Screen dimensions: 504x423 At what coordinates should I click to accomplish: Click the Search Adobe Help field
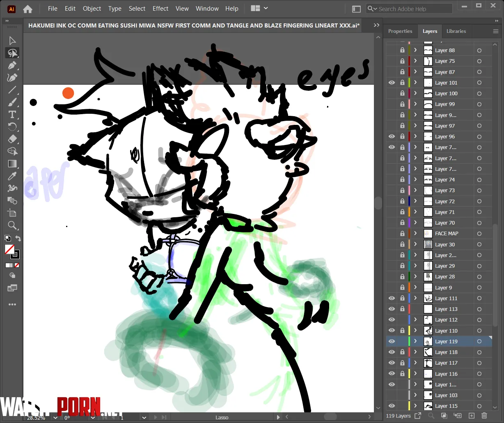pos(410,9)
